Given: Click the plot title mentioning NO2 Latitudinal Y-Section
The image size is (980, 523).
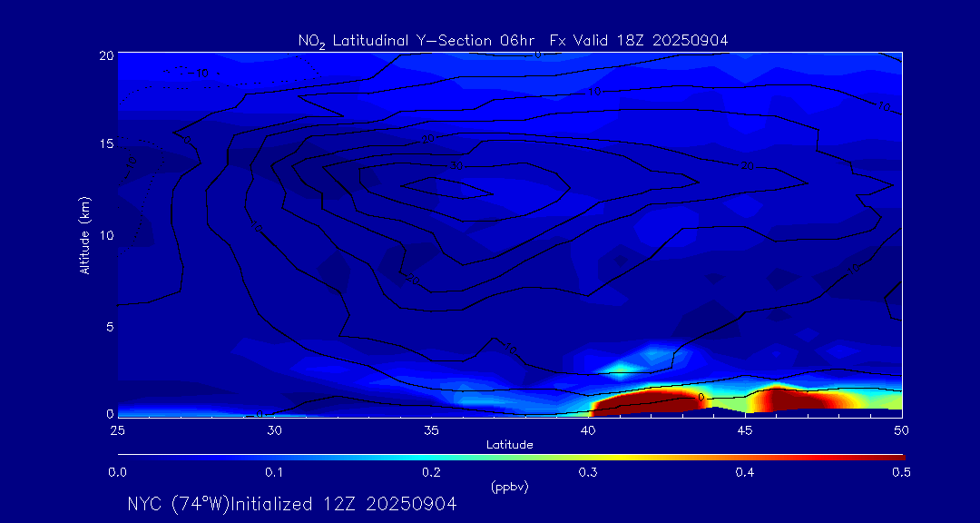Looking at the screenshot, I should pyautogui.click(x=513, y=41).
